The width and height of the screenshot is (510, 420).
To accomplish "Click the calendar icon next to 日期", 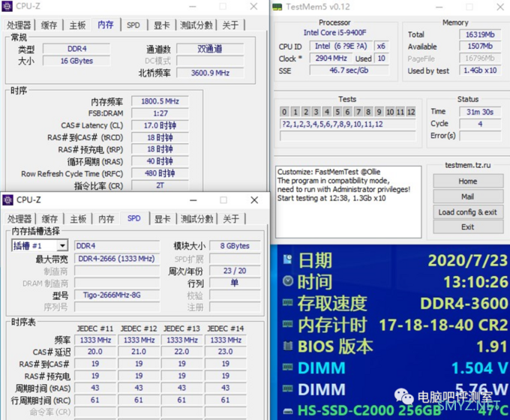I will coord(287,259).
